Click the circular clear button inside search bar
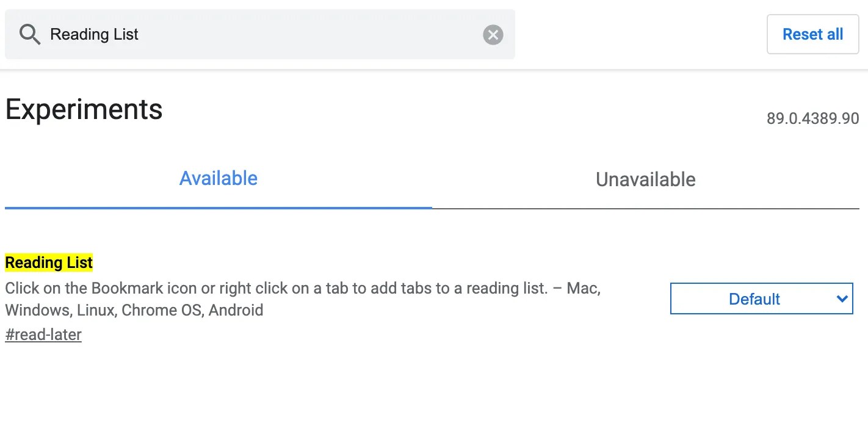 [493, 34]
